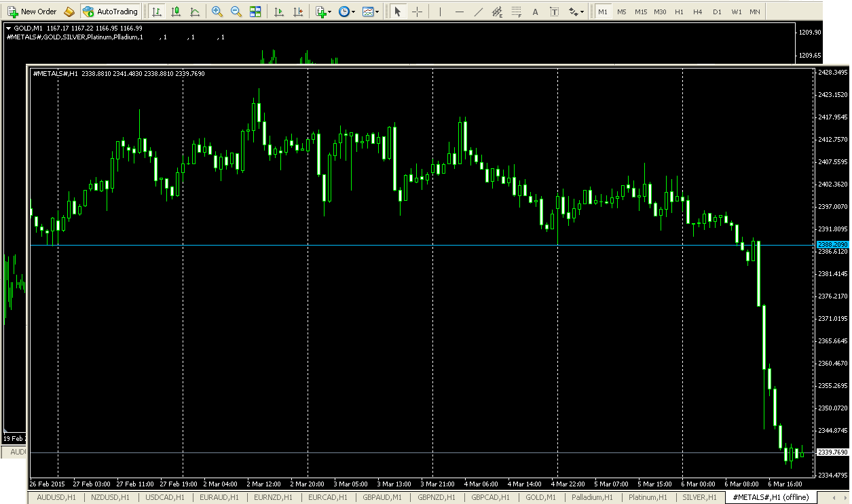Select the Fibonacci retracement tool
Screen dimensions: 852x504
[x=517, y=12]
